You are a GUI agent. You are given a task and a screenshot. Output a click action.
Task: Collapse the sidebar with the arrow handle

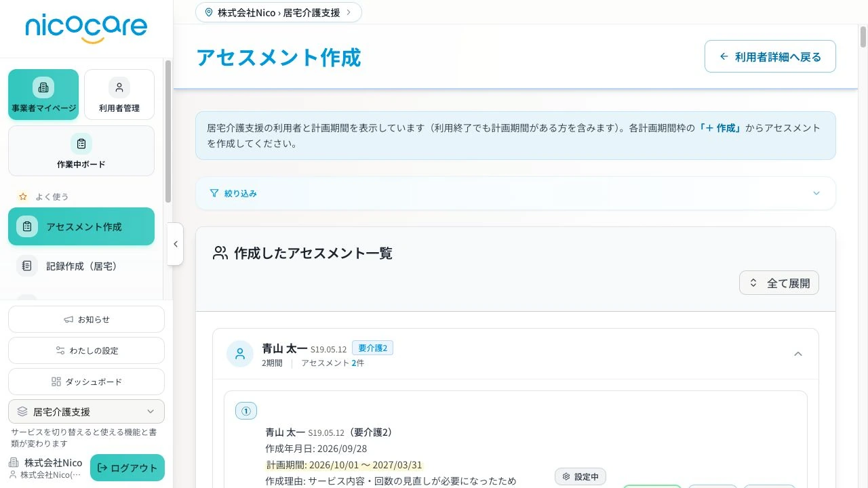pos(175,244)
